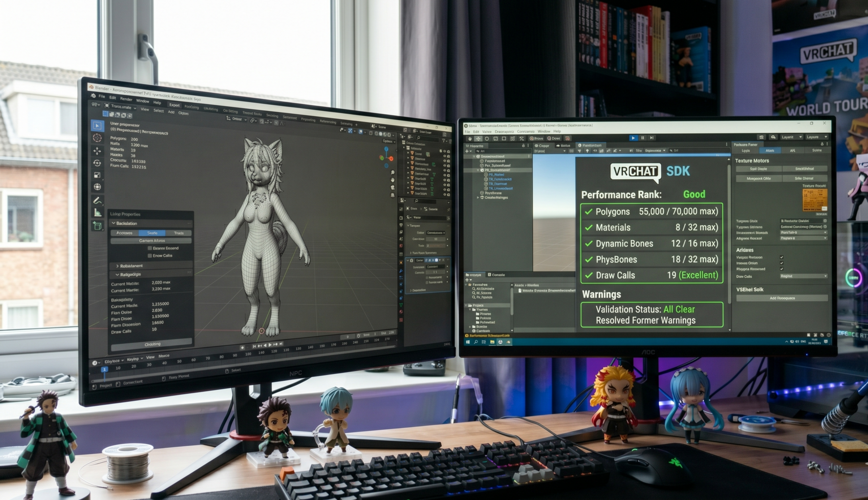Select Unity's Hand tool icon
This screenshot has width=868, height=500.
tap(470, 139)
